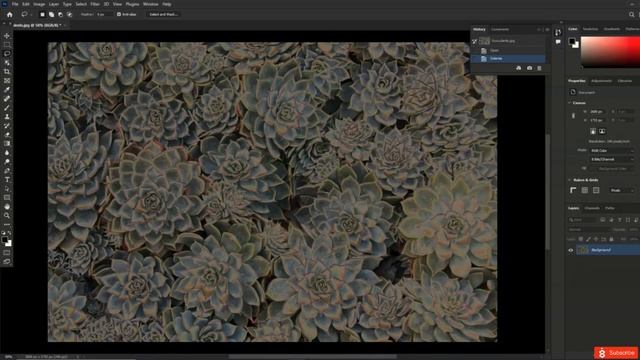Image resolution: width=640 pixels, height=360 pixels.
Task: Set canvas orientation to portrait
Action: [593, 131]
